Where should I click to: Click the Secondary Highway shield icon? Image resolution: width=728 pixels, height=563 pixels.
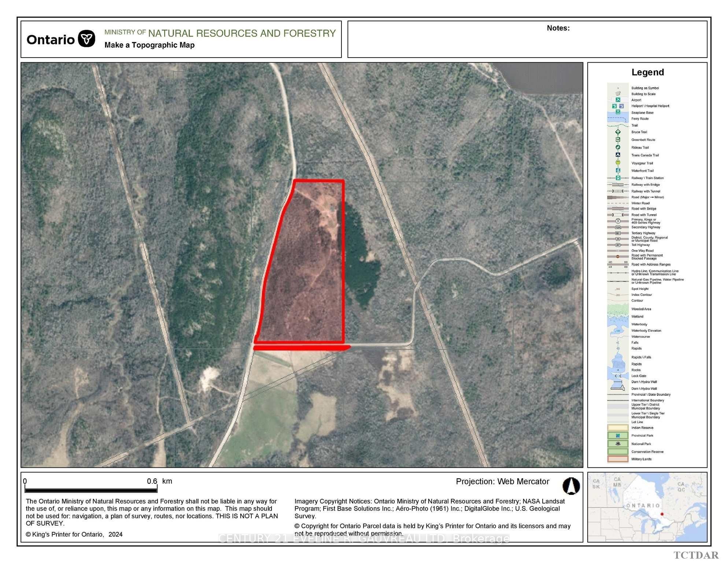[618, 227]
